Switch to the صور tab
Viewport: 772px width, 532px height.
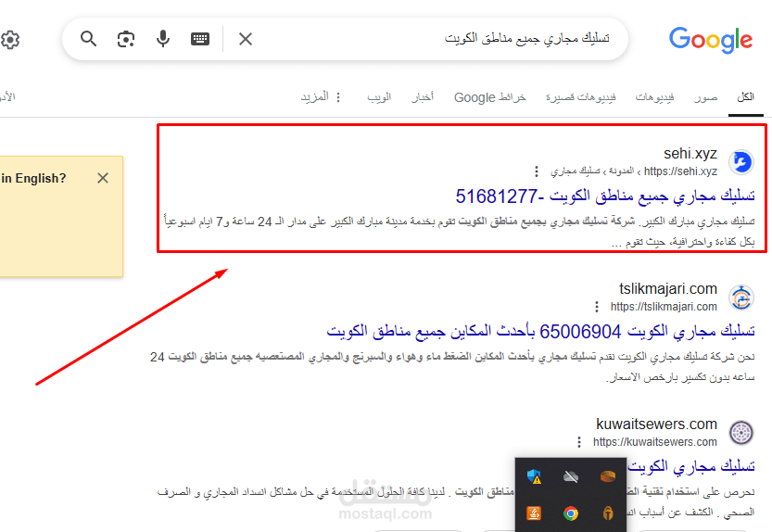tap(705, 97)
